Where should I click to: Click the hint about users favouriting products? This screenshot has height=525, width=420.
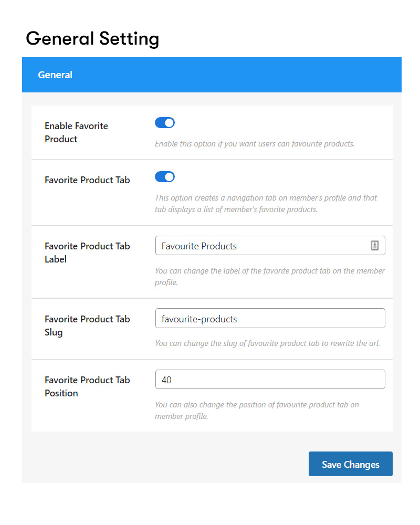click(255, 144)
